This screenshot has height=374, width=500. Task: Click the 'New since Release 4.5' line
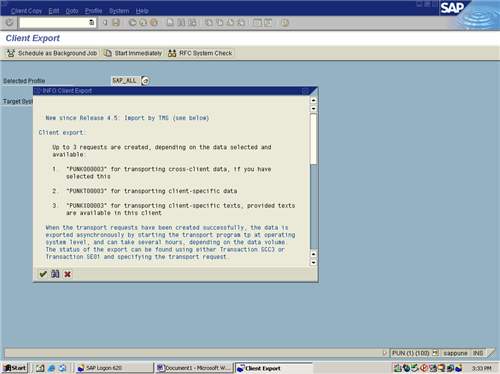pos(127,118)
